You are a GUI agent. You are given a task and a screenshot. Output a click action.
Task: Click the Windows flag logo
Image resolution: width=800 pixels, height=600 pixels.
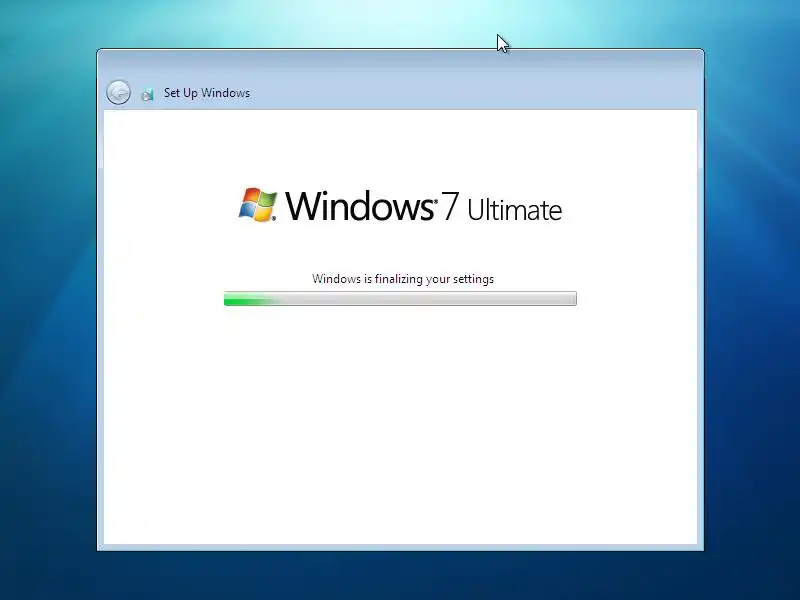(258, 205)
